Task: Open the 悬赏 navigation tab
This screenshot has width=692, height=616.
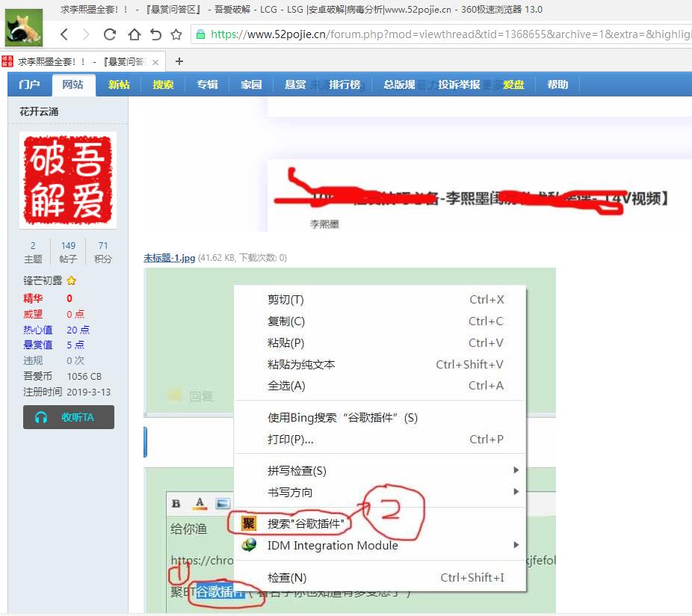Action: (x=295, y=84)
